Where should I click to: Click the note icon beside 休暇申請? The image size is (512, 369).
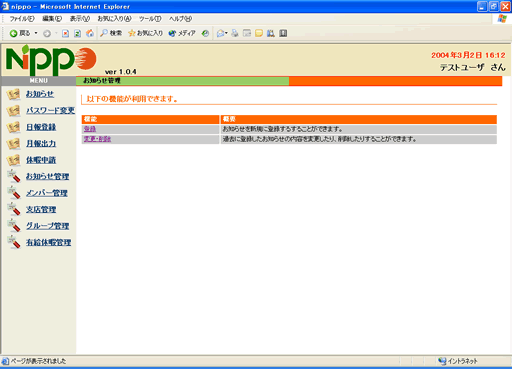point(13,160)
